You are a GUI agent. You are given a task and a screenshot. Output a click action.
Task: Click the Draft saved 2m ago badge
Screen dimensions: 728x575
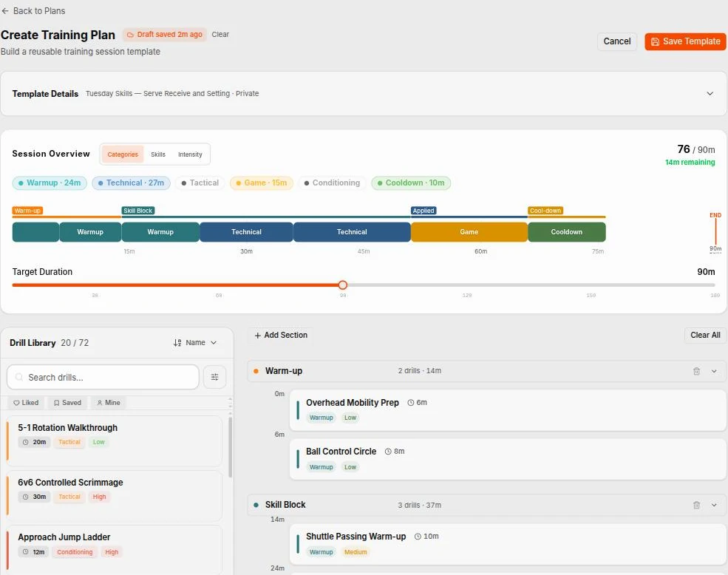pyautogui.click(x=164, y=35)
